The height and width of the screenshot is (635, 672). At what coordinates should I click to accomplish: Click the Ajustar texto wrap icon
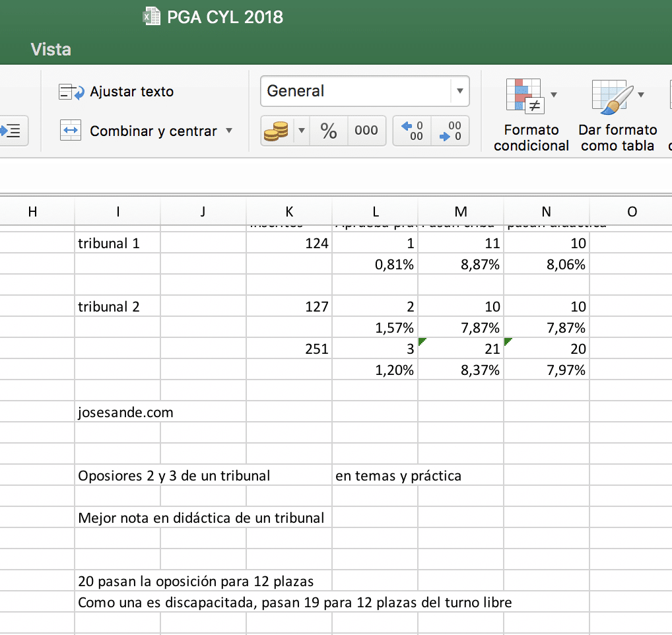pyautogui.click(x=71, y=92)
